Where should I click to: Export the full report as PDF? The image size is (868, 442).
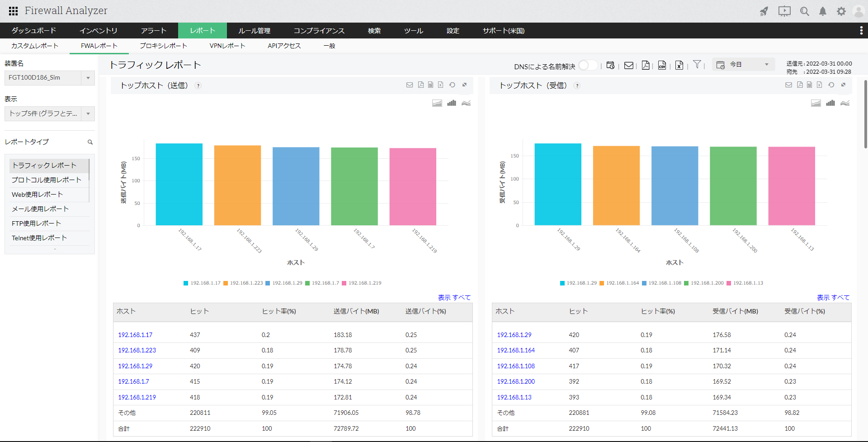point(646,66)
